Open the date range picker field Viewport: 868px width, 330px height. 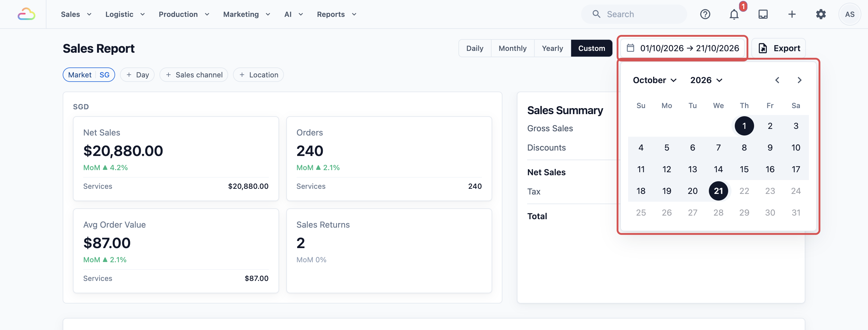pos(682,48)
